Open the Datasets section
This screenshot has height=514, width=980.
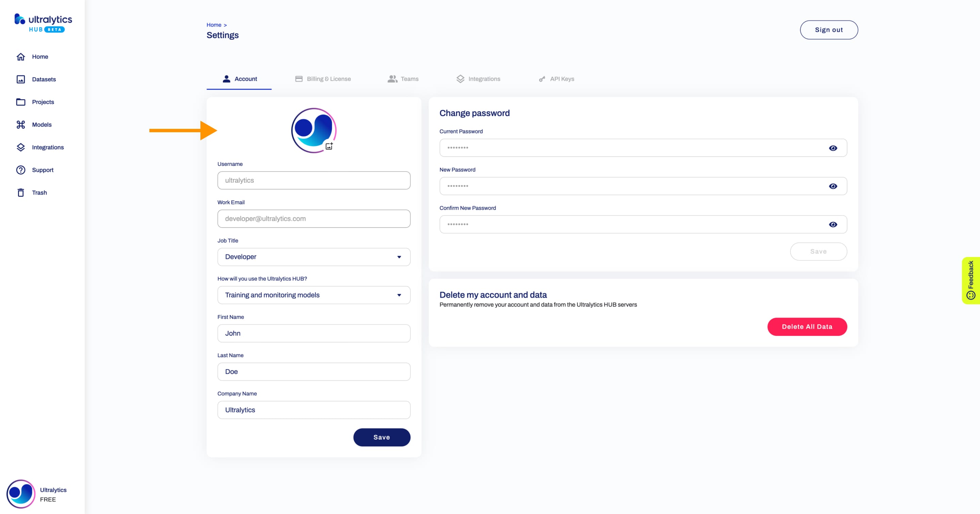tap(44, 79)
